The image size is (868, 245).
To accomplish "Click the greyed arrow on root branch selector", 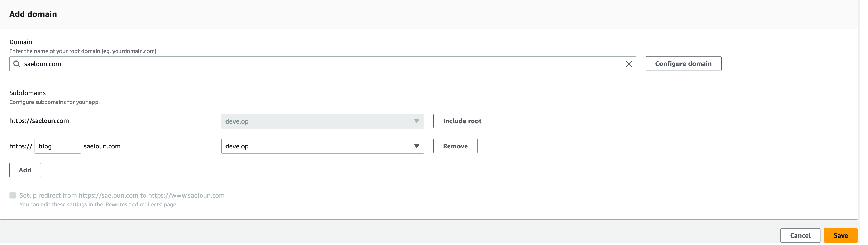I will [x=416, y=121].
